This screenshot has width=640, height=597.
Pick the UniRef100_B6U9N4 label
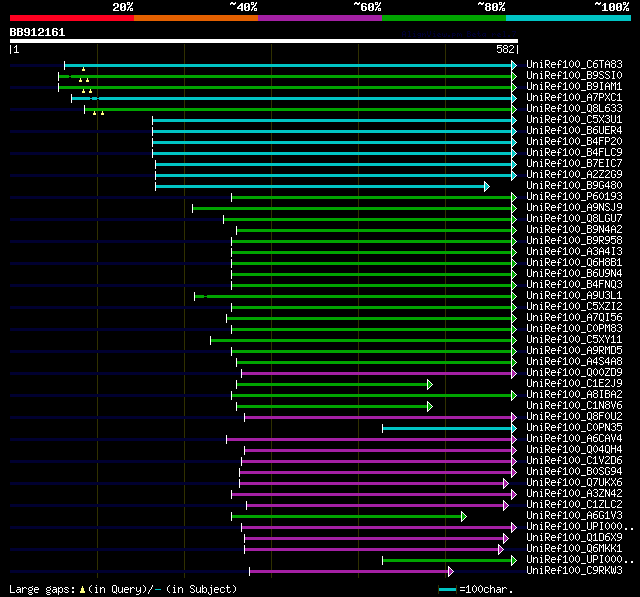click(574, 274)
